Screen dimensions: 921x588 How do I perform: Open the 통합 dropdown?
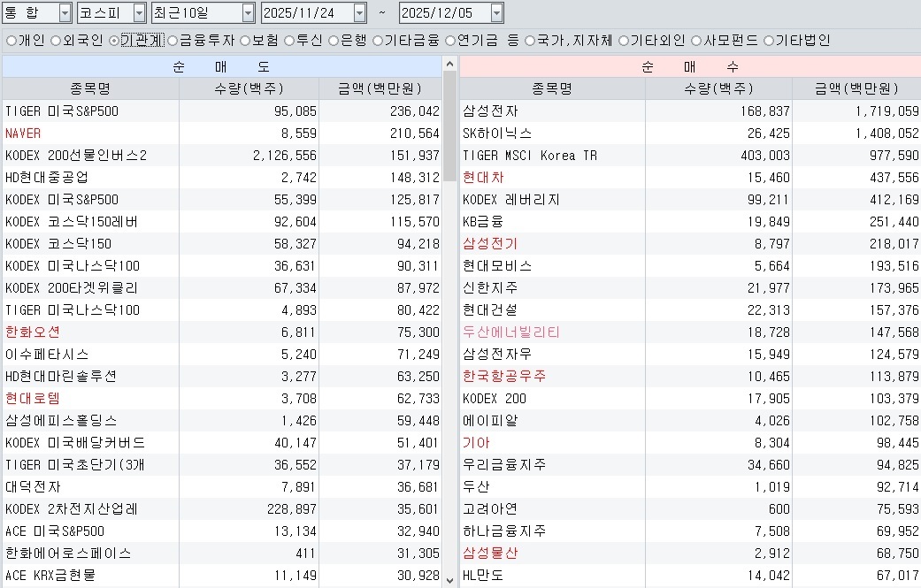coord(65,13)
